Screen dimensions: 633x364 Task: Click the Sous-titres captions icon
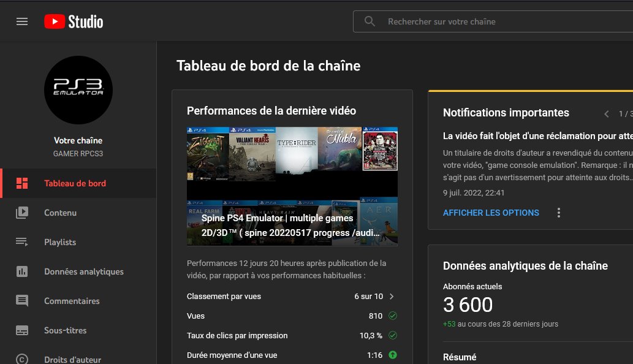[x=22, y=330]
